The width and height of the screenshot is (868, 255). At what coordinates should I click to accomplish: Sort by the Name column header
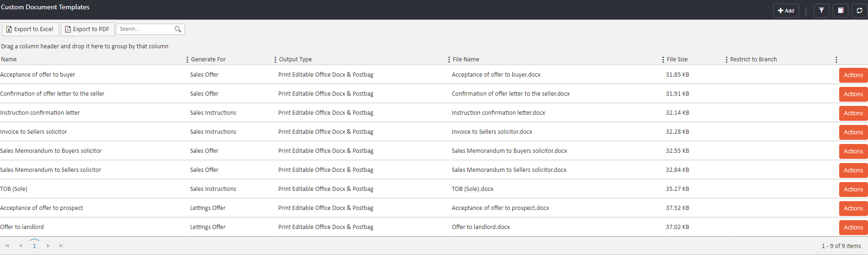[9, 59]
